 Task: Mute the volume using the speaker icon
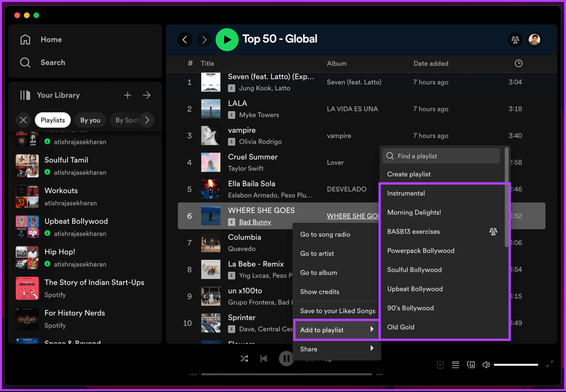pos(486,365)
